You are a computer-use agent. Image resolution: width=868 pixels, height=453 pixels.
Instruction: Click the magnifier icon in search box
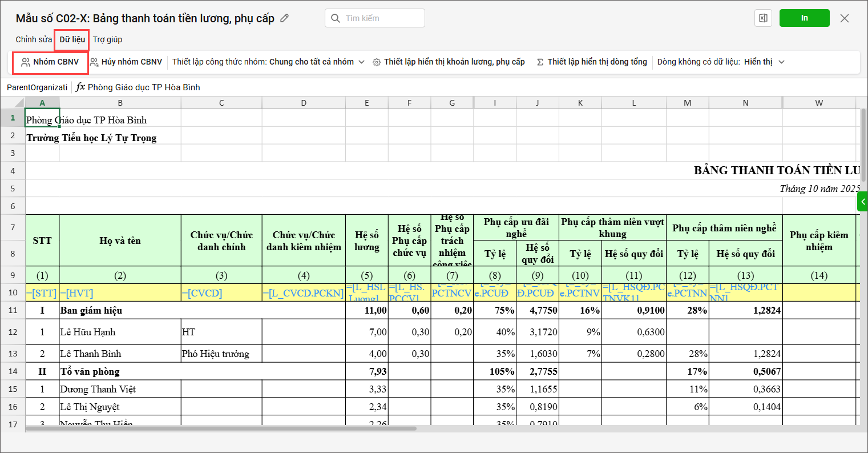336,18
